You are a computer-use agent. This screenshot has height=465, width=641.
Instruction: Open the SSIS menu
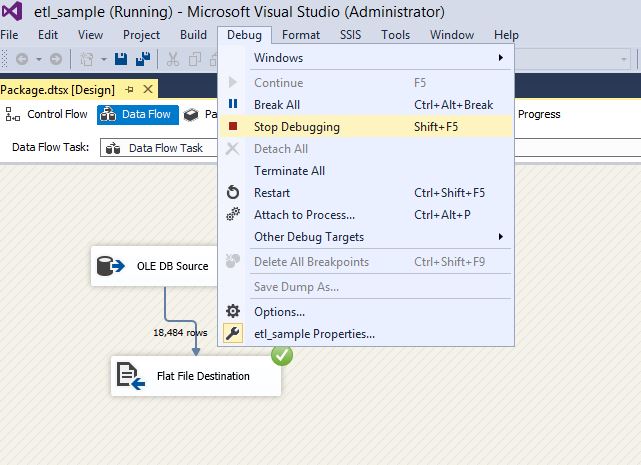(350, 35)
